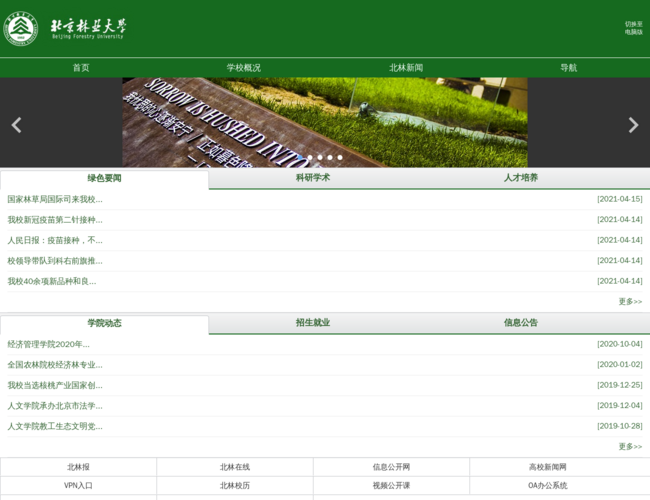The image size is (650, 500).
Task: Open the 北林在线 quick link
Action: coord(235,467)
